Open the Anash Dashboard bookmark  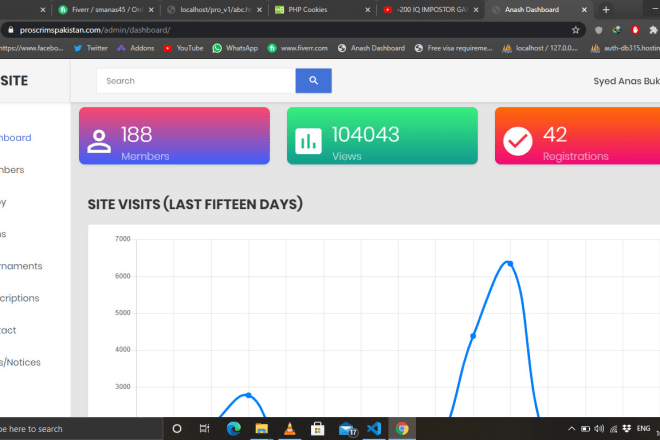(x=371, y=48)
